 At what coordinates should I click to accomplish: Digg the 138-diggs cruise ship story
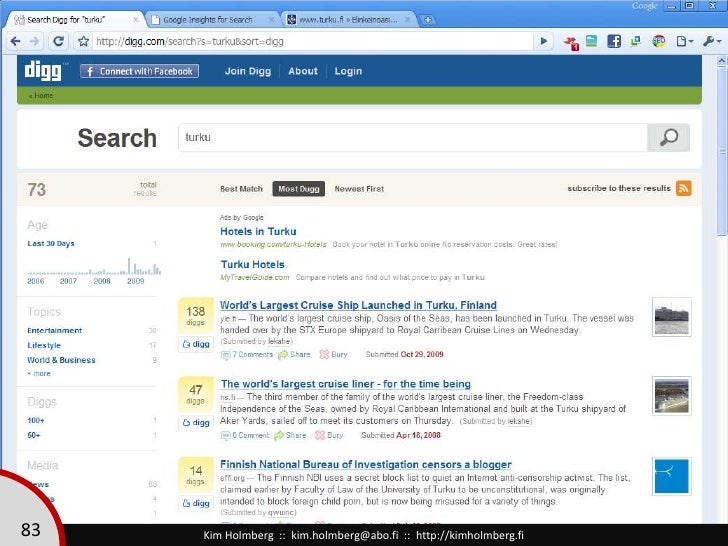194,344
